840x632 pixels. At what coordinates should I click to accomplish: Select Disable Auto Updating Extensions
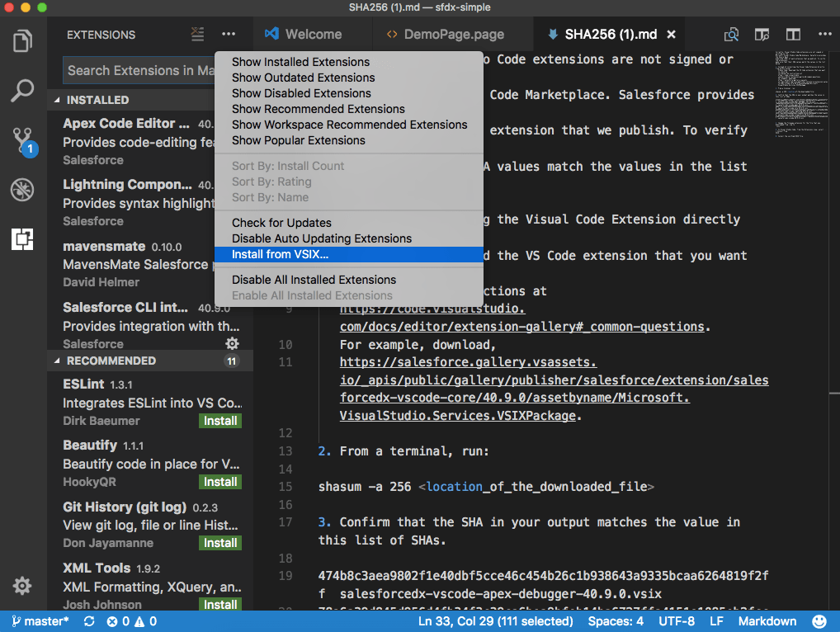coord(349,238)
